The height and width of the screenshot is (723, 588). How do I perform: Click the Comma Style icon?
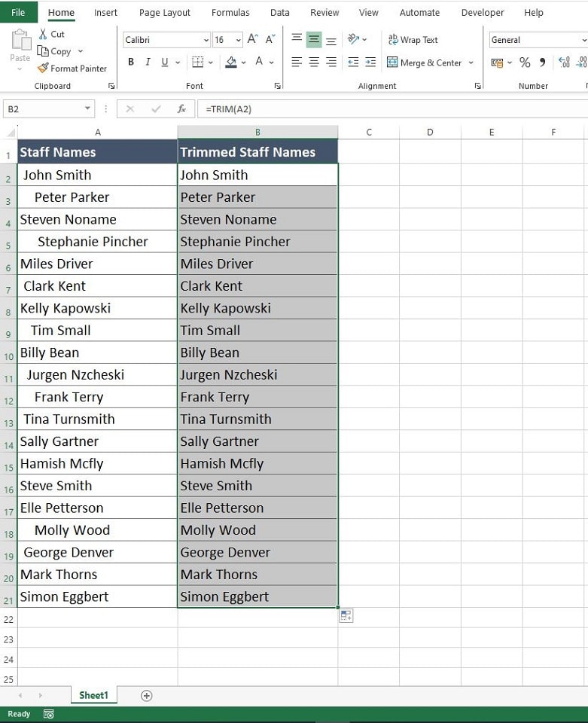pos(542,62)
